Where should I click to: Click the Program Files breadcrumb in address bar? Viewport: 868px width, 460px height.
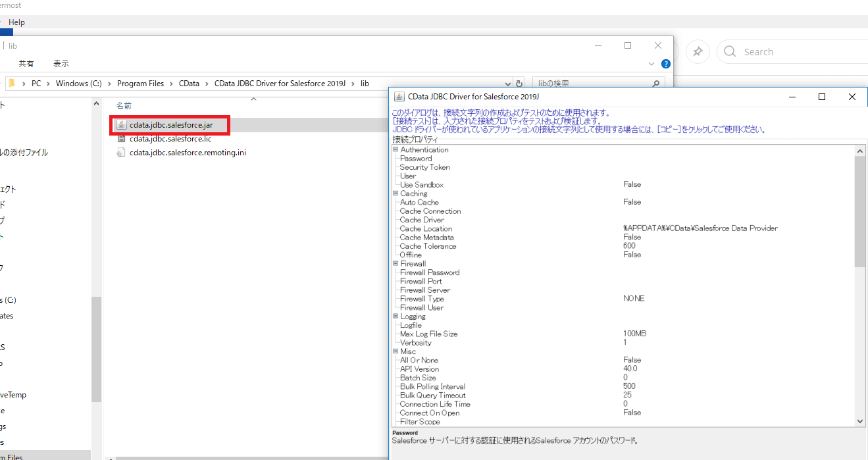tap(140, 84)
